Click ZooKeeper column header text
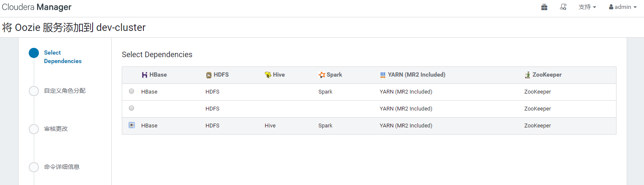The height and width of the screenshot is (185, 644). click(x=547, y=75)
